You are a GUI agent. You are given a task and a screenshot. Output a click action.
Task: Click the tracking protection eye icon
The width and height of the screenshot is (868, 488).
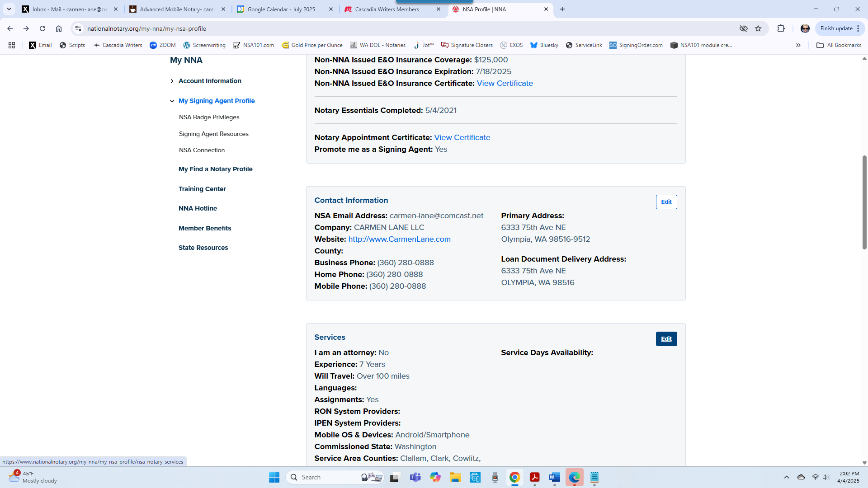click(x=743, y=28)
